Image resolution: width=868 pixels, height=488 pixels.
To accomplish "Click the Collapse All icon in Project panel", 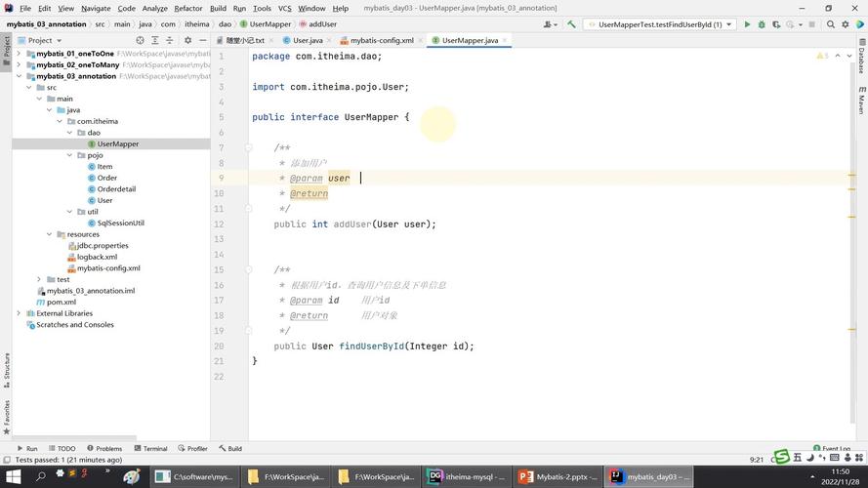I will pyautogui.click(x=167, y=41).
